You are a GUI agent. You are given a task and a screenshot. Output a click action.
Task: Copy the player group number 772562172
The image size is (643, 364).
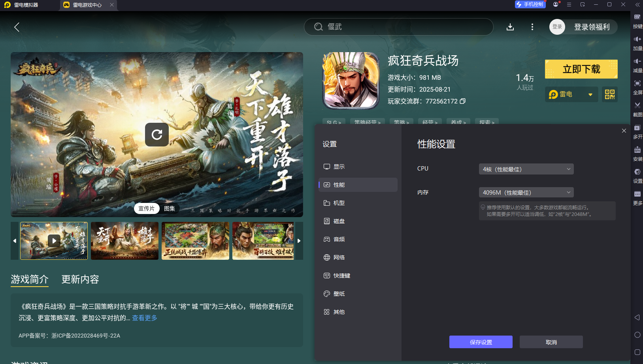click(x=463, y=101)
